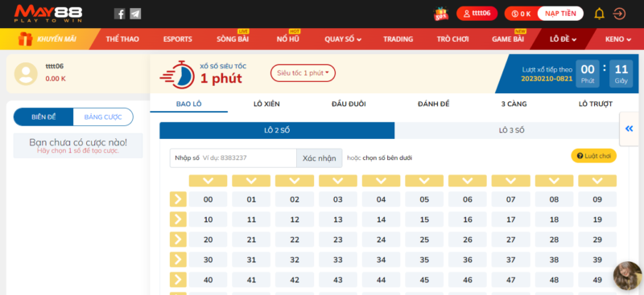
Task: Open THỂ THAO menu item
Action: click(x=122, y=39)
